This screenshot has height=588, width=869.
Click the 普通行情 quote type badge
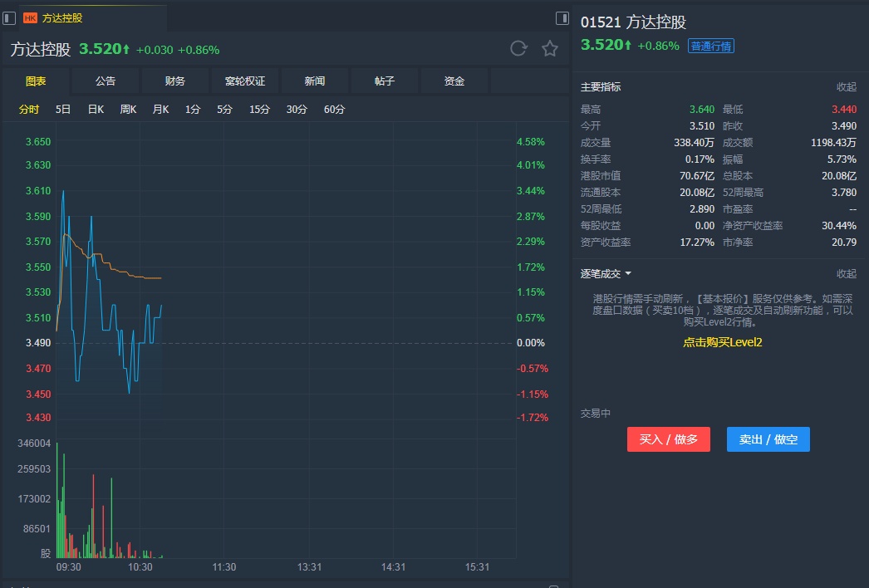point(710,47)
